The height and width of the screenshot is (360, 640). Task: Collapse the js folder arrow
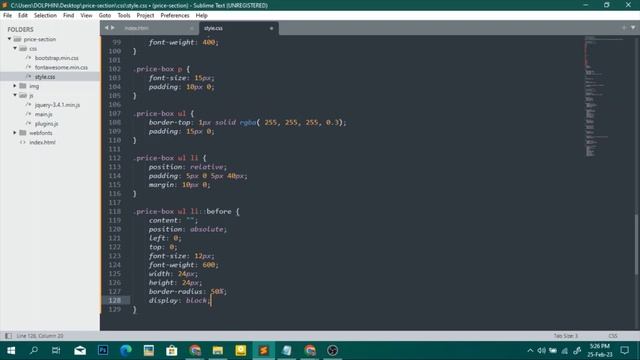click(x=15, y=95)
